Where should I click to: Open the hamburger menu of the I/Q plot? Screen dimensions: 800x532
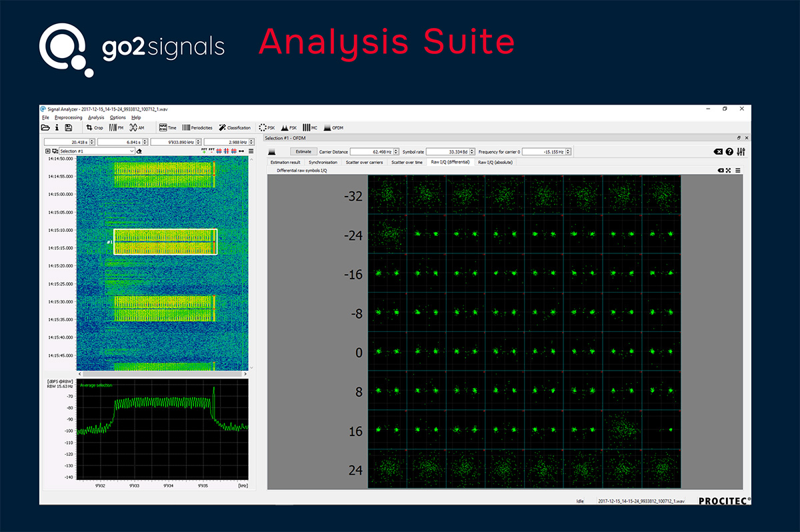click(738, 171)
